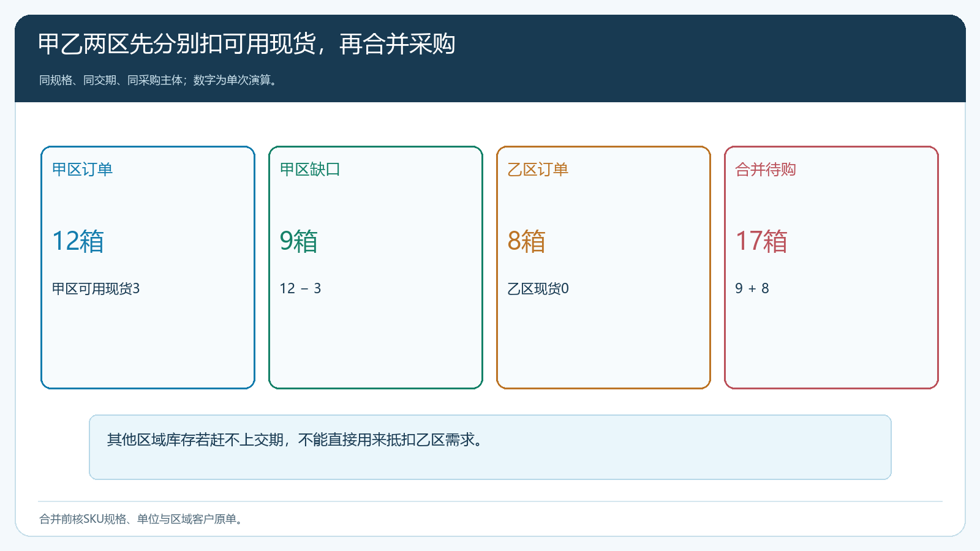
Task: Click the 甲区订单 card heading
Action: (x=82, y=170)
